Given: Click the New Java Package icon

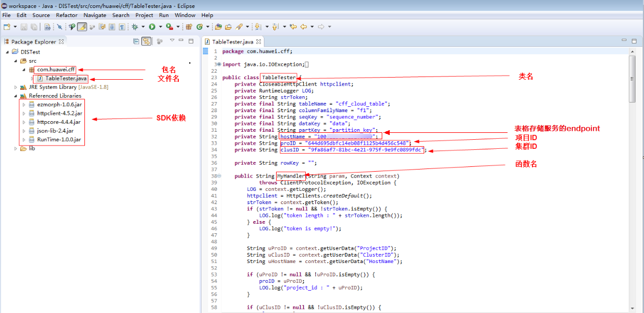Looking at the screenshot, I should pos(188,27).
